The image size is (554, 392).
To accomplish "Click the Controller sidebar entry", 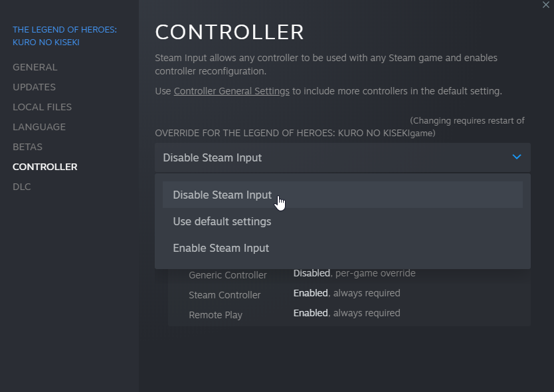I will click(x=45, y=167).
